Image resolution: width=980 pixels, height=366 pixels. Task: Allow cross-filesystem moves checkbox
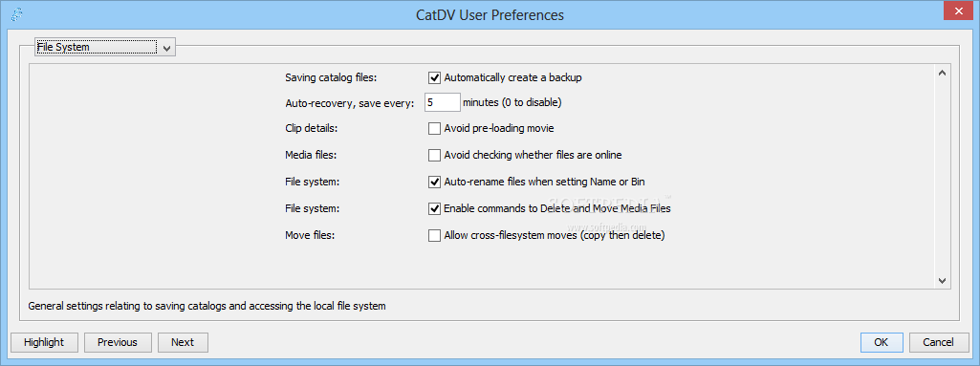pyautogui.click(x=434, y=235)
